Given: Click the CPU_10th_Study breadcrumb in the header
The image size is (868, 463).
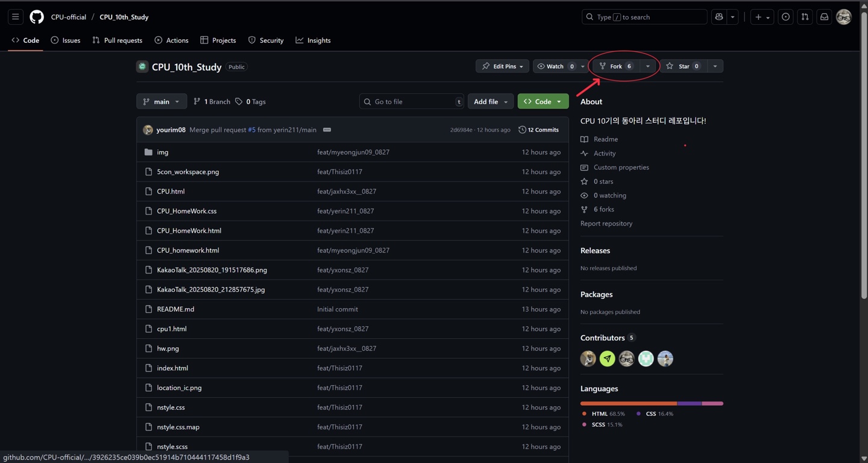Looking at the screenshot, I should coord(124,17).
